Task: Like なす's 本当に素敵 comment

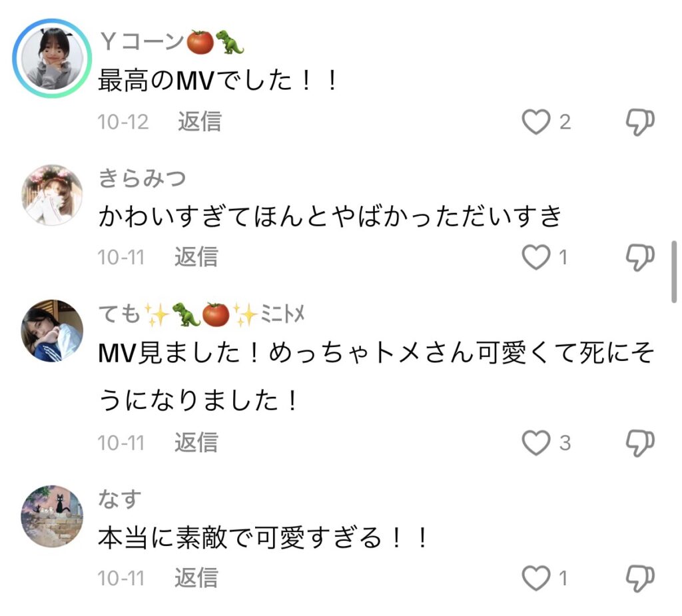Action: point(536,578)
